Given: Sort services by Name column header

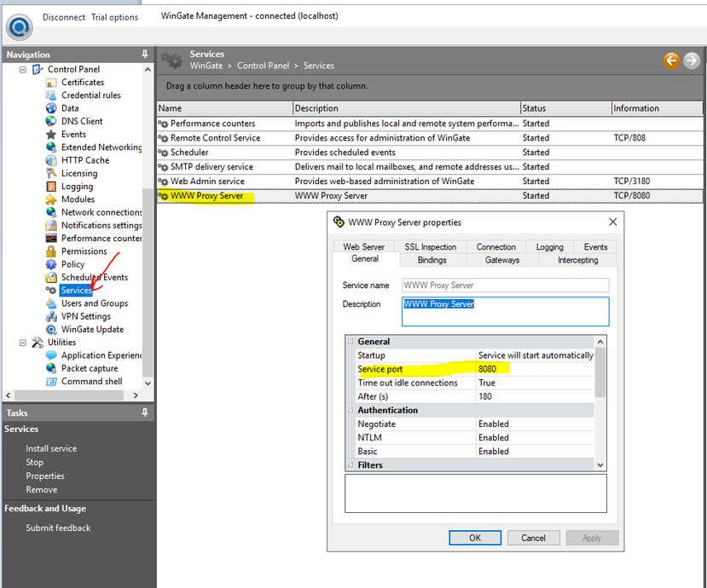Looking at the screenshot, I should (224, 108).
